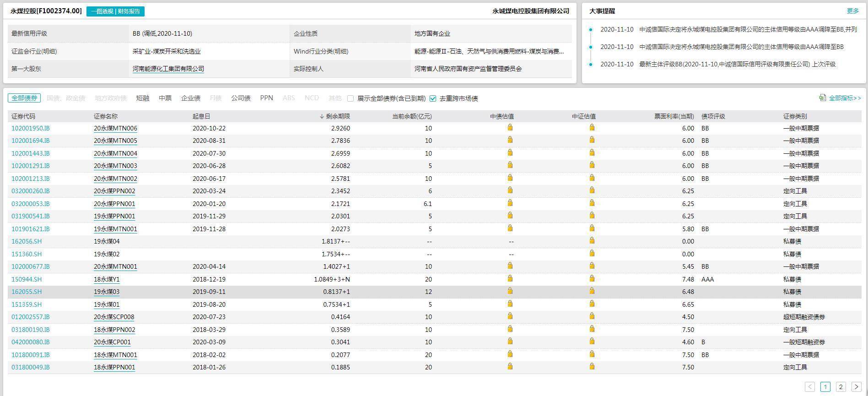The width and height of the screenshot is (868, 396).
Task: Switch to 公司债 bond filter tab
Action: 241,98
